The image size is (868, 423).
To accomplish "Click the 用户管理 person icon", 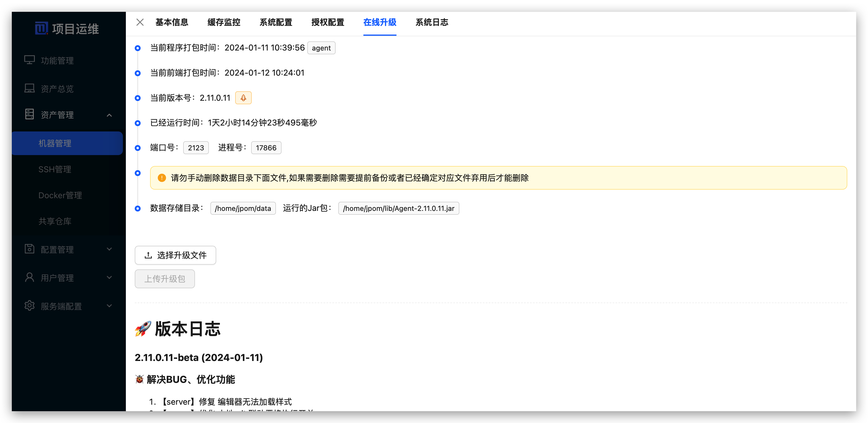I will [29, 277].
